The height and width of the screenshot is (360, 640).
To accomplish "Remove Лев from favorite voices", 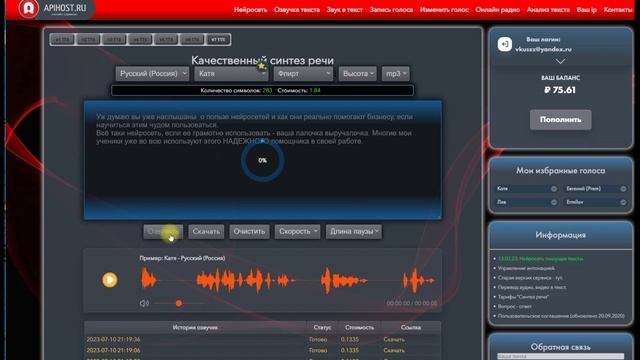I will 553,202.
